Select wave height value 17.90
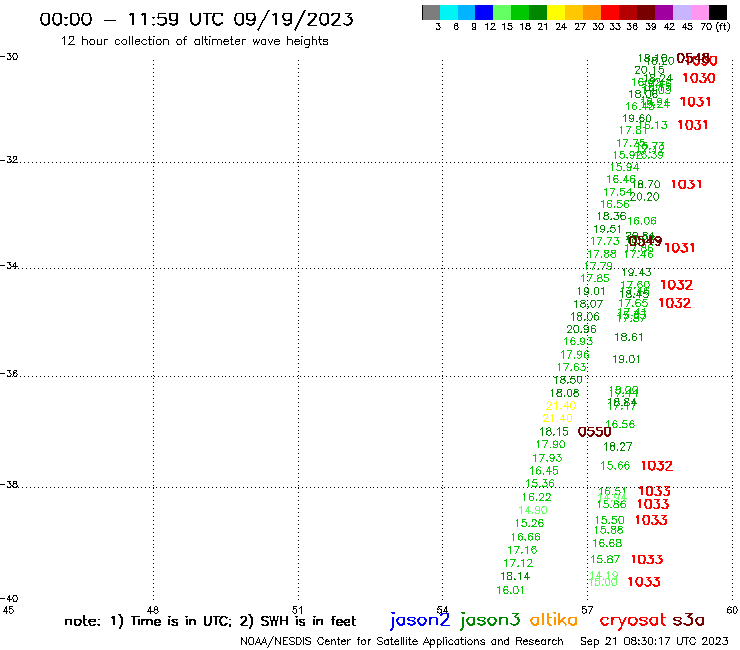Viewport: 740px width, 650px height. pos(550,445)
